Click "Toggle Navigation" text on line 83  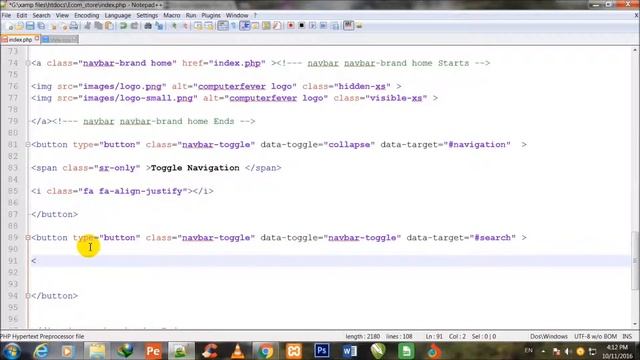pos(195,168)
